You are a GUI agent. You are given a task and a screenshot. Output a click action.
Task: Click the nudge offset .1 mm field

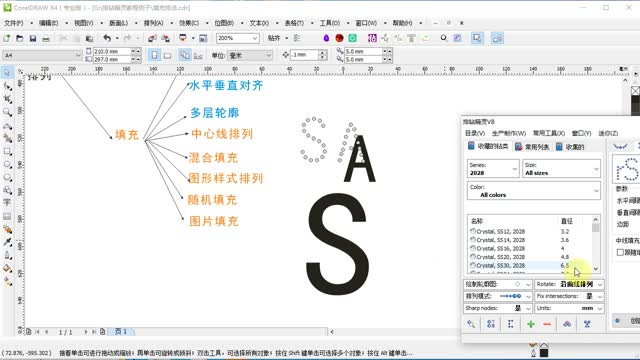pyautogui.click(x=304, y=55)
